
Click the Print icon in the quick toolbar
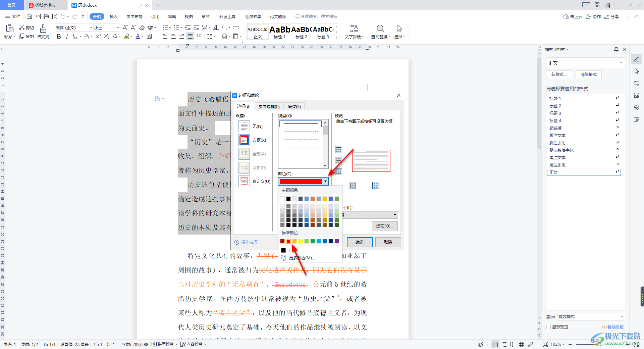coord(46,16)
